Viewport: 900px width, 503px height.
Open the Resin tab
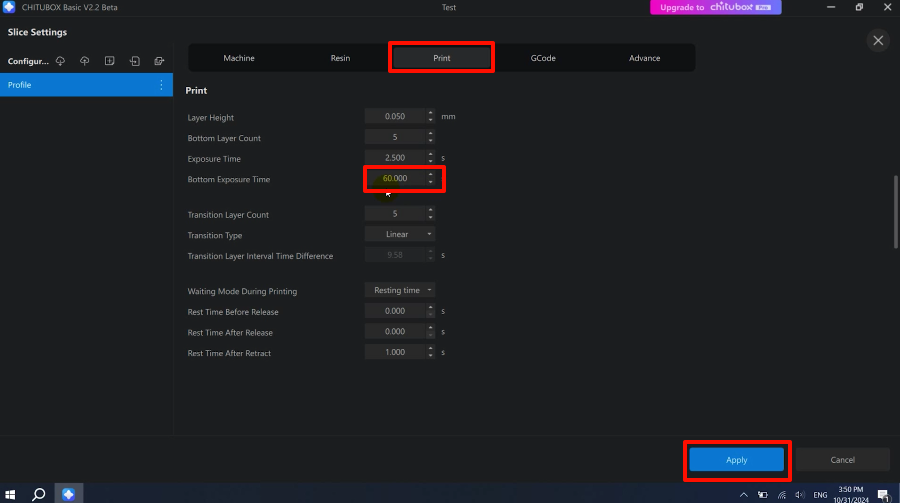(x=341, y=58)
